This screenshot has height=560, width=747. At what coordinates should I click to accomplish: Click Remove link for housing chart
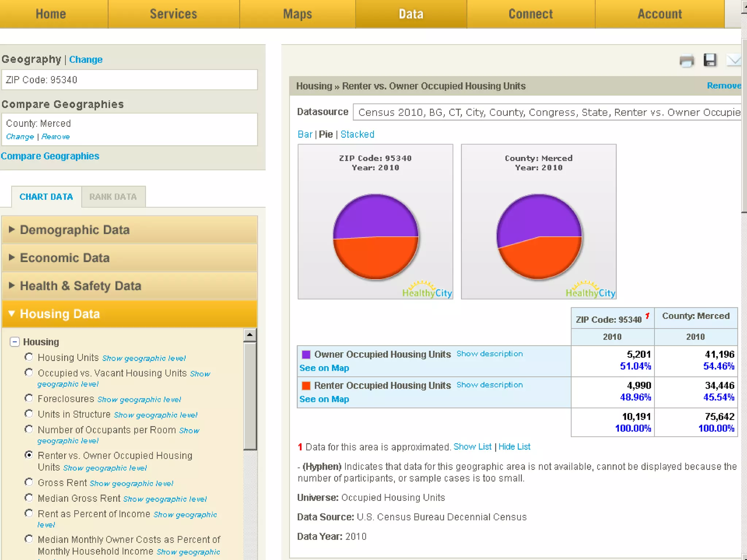point(724,86)
